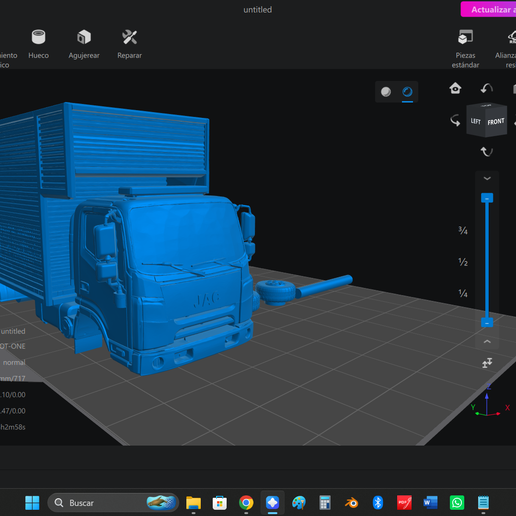Jump to the ¼ slider mark
Screen dimensions: 516x516
tap(463, 293)
